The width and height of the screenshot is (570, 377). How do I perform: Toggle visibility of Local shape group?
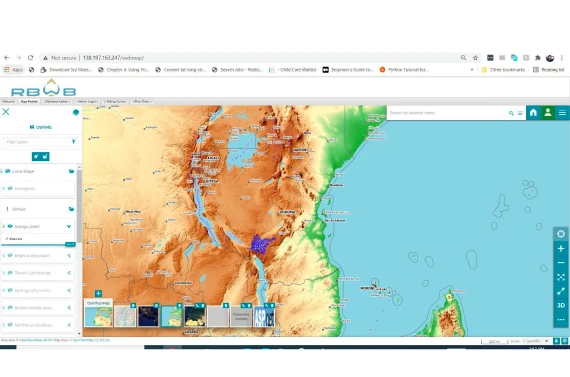[x=8, y=171]
